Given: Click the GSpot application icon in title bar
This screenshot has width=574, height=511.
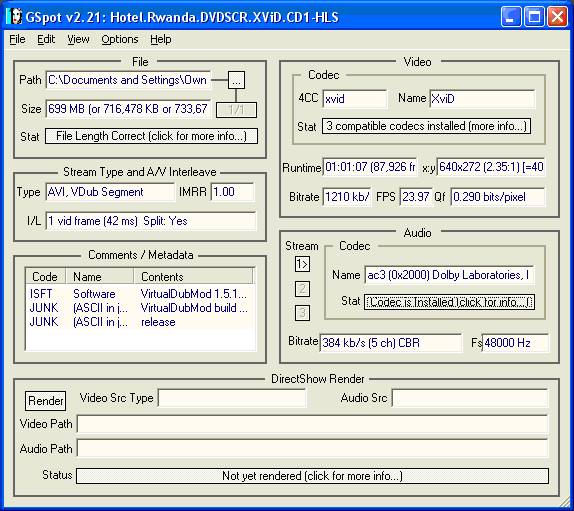Looking at the screenshot, I should point(15,17).
